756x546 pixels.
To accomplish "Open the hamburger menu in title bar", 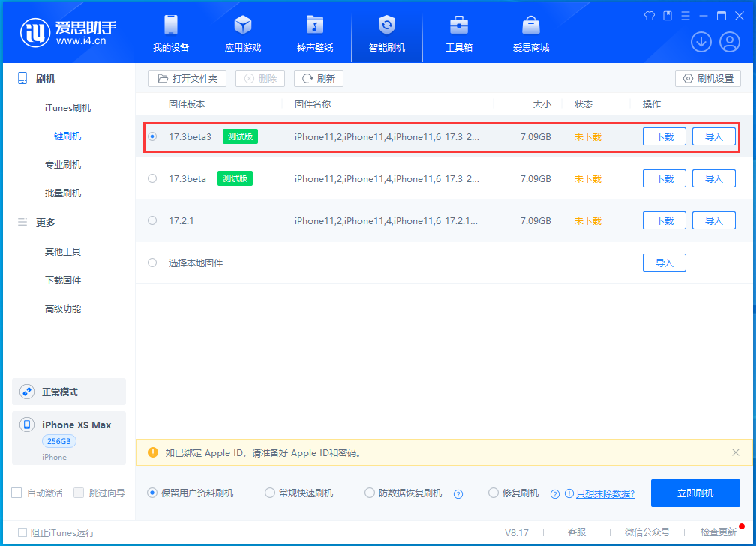I will click(x=685, y=15).
